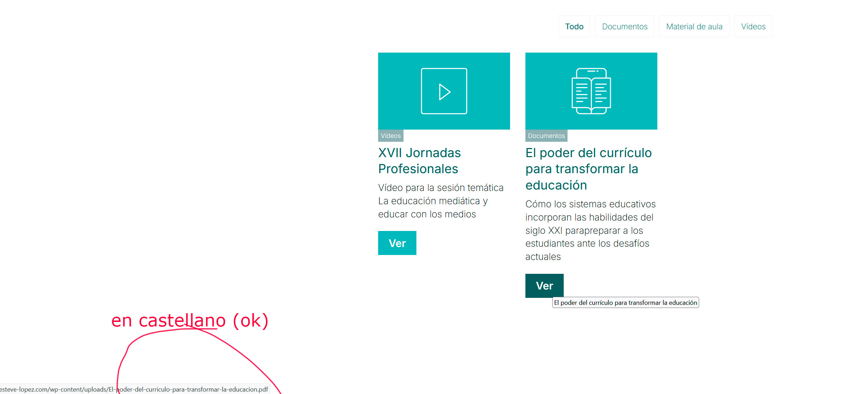
Task: Click the status bar PDF URL
Action: click(x=134, y=389)
